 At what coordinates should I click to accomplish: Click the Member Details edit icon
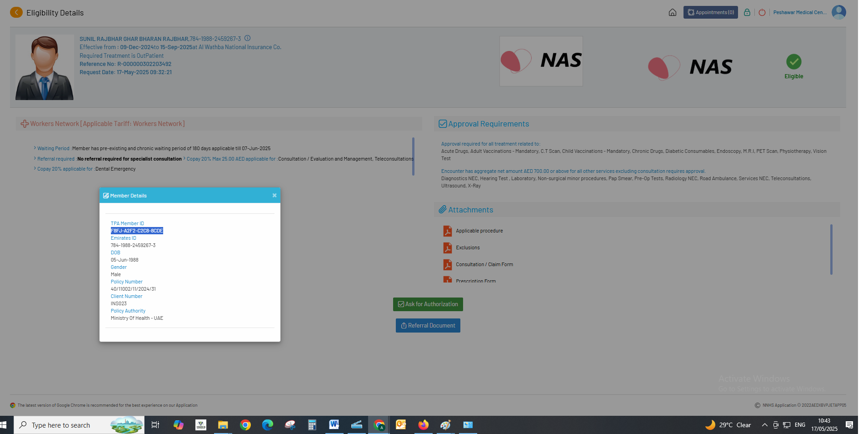106,196
